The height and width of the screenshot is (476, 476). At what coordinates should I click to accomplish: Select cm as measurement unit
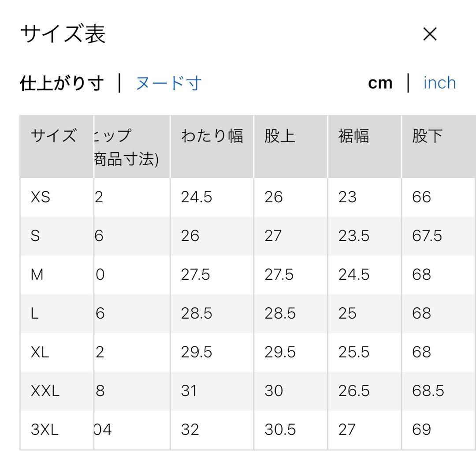[380, 83]
